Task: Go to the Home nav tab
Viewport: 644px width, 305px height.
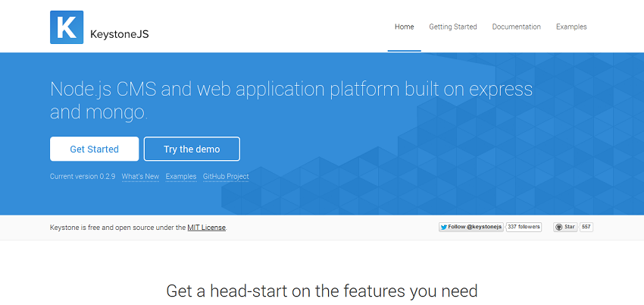Action: pos(404,27)
